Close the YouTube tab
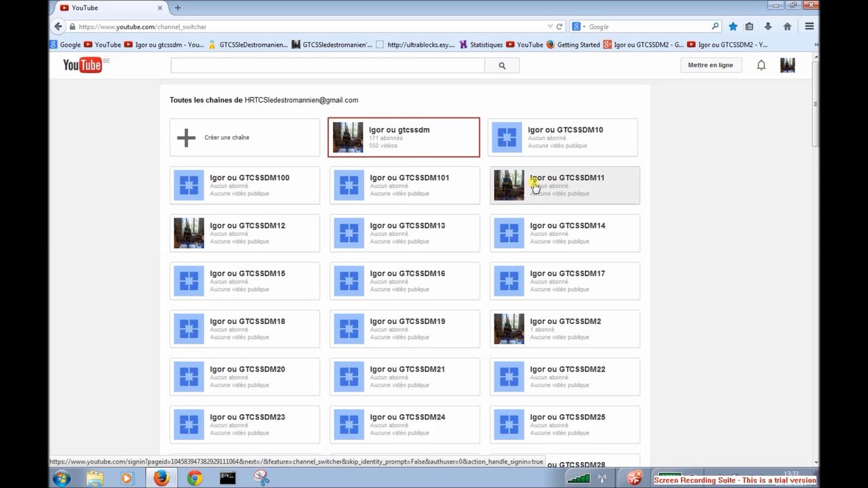This screenshot has width=868, height=488. (x=161, y=8)
